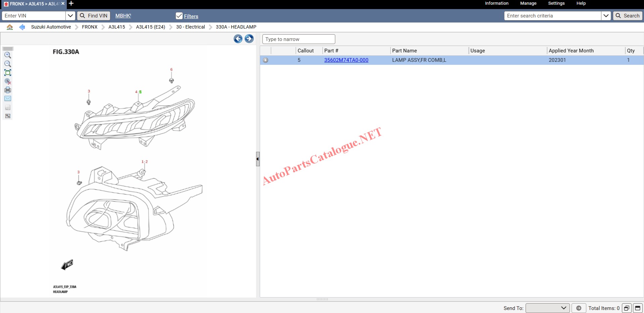Click the Find VIN button

pyautogui.click(x=94, y=16)
